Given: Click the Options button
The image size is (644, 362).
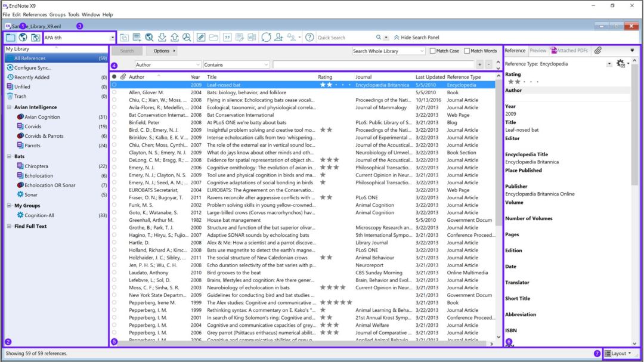Looking at the screenshot, I should (x=163, y=51).
